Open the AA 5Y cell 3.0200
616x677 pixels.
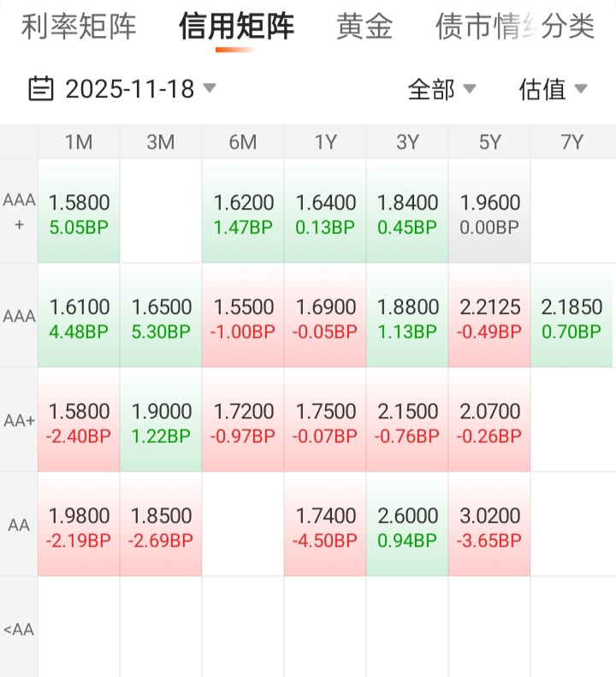(489, 526)
